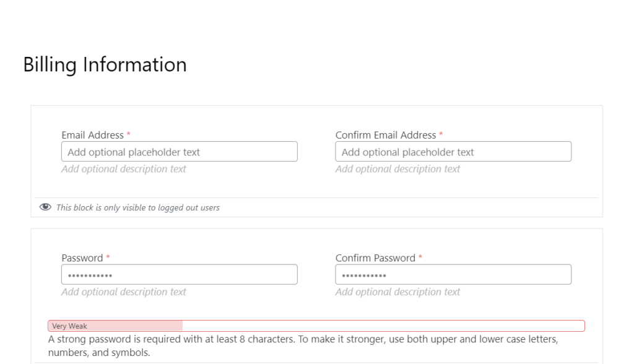
Task: Edit description text below Confirm Password field
Action: [397, 292]
